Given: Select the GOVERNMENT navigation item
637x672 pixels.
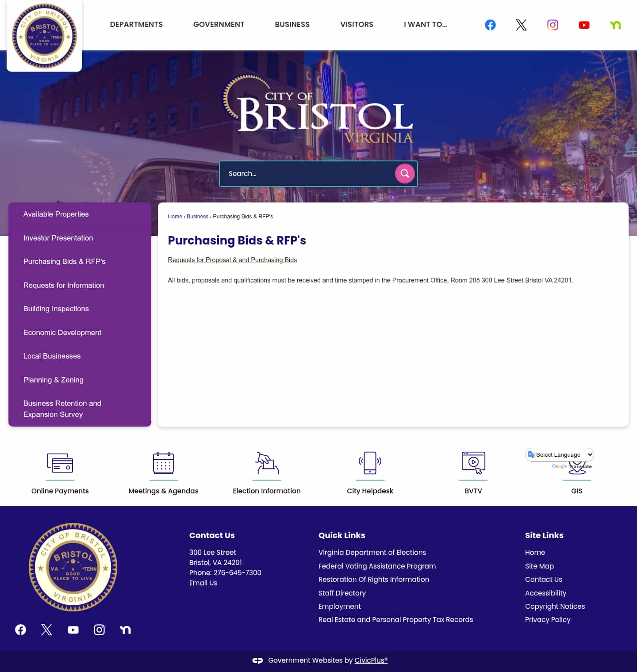Looking at the screenshot, I should coord(219,24).
